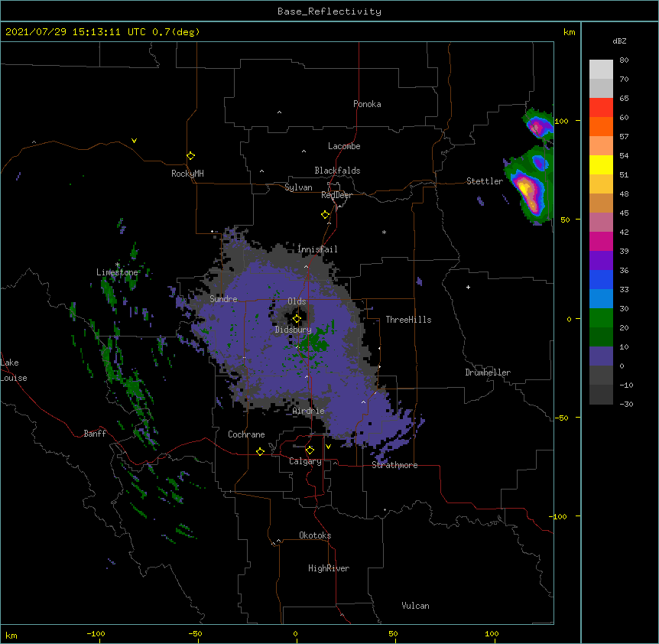Click the Vulcan town label
659x644 pixels.
pyautogui.click(x=415, y=606)
